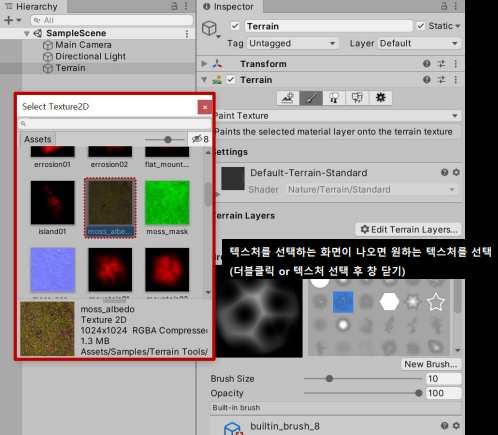Select Terrain in Hierarchy
The width and height of the screenshot is (498, 435).
(x=70, y=68)
